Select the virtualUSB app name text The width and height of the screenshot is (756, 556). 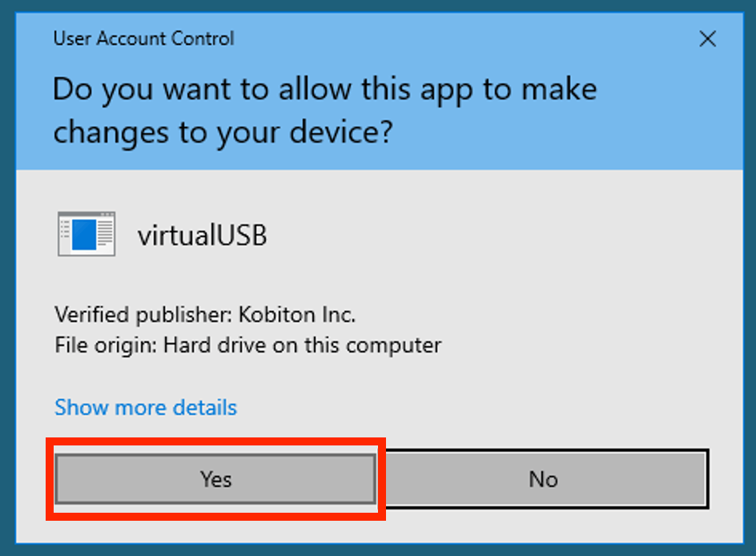pyautogui.click(x=202, y=236)
